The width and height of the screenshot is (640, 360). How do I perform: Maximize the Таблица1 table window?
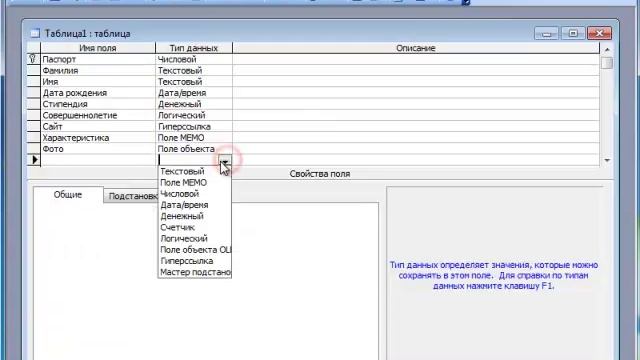(573, 33)
